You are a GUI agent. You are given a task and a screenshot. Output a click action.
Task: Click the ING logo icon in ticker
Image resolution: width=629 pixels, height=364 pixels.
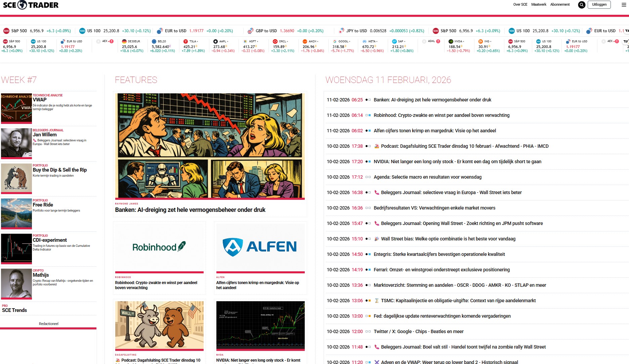click(480, 41)
